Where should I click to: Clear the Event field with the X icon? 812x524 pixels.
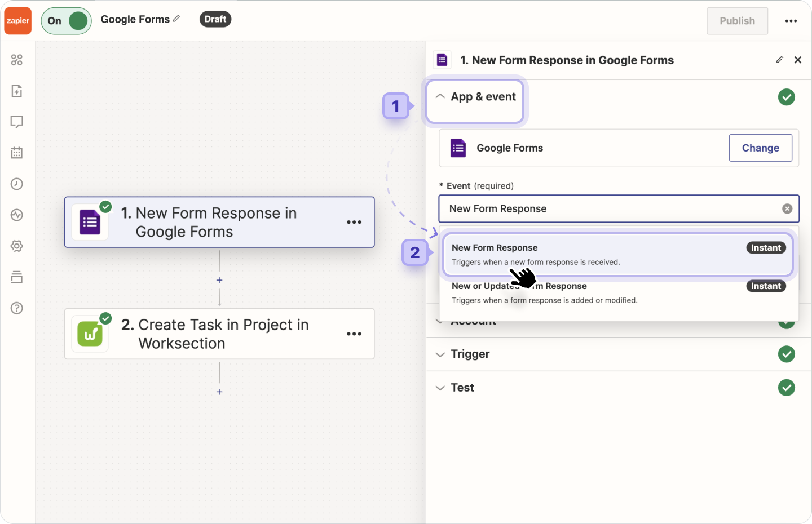[x=787, y=208]
